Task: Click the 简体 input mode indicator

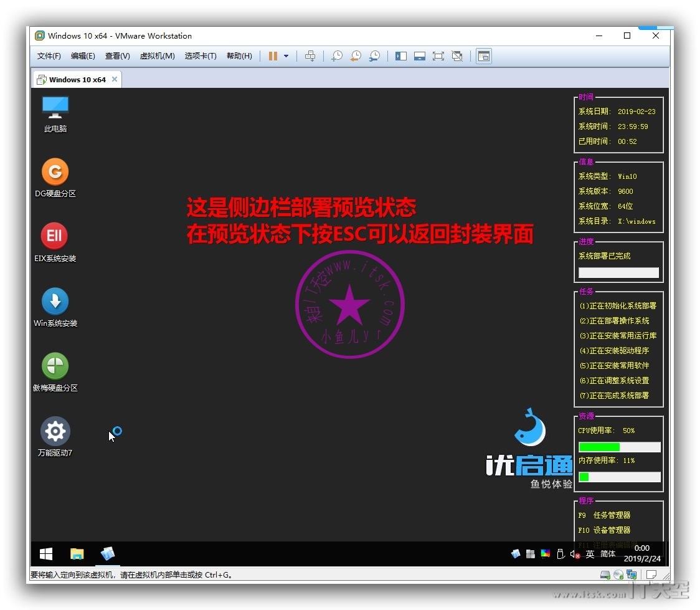Action: pos(608,554)
